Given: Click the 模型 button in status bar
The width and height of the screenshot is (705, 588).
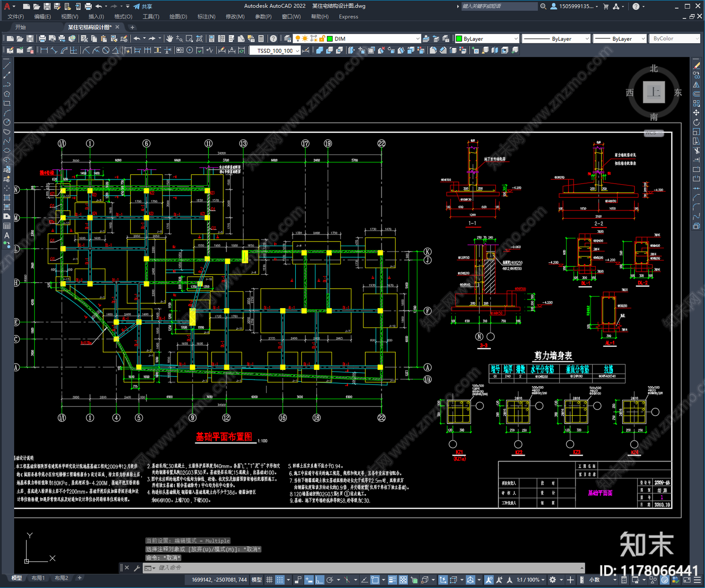Looking at the screenshot, I should pos(256,580).
